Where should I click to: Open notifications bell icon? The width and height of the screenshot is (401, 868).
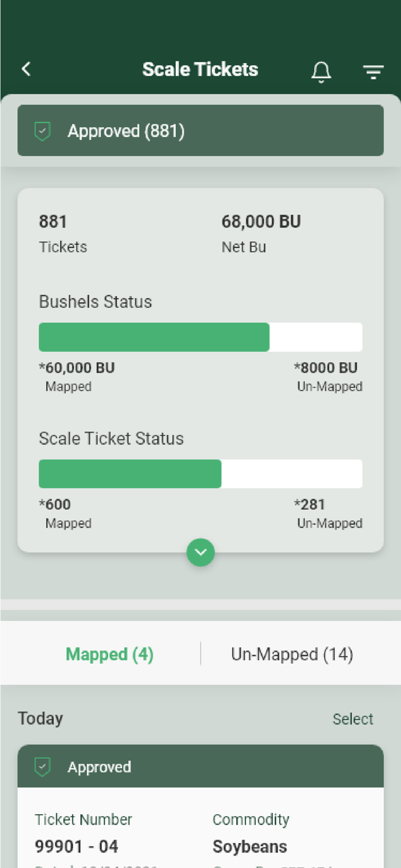point(321,72)
